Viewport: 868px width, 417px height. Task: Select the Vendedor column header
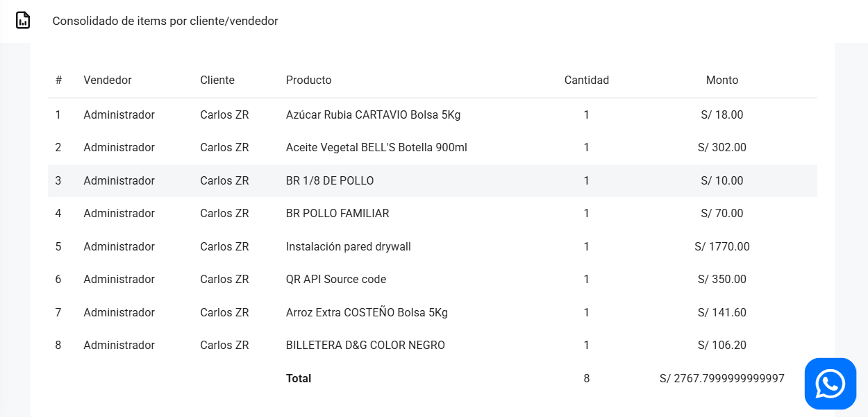click(108, 80)
